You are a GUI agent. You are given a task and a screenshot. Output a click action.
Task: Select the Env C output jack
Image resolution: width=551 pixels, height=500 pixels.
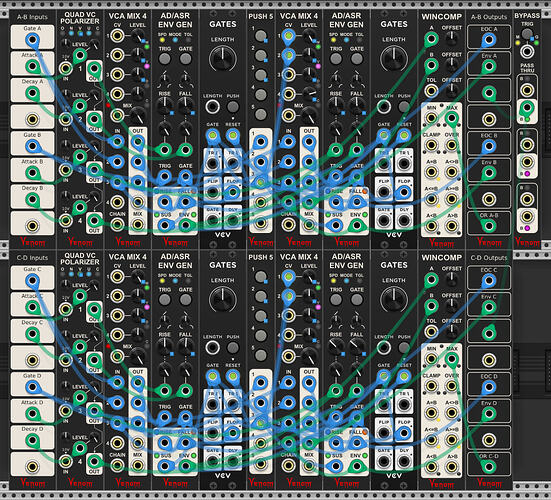pos(489,307)
